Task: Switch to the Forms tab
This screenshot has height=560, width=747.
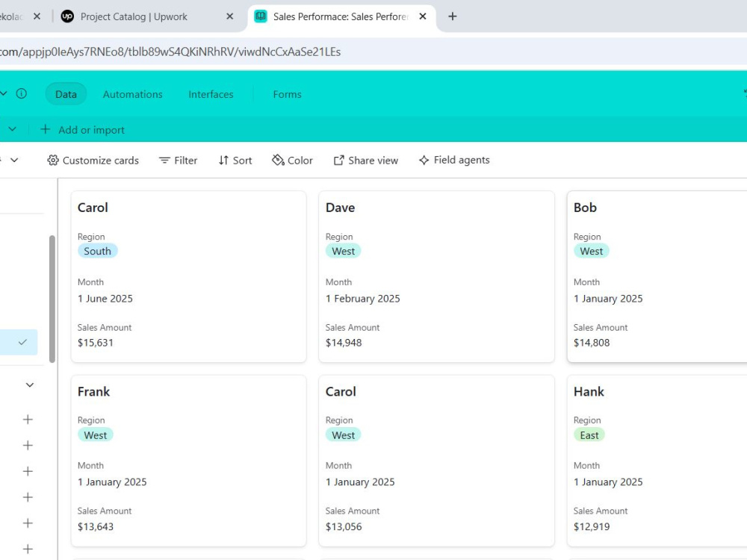Action: point(288,94)
